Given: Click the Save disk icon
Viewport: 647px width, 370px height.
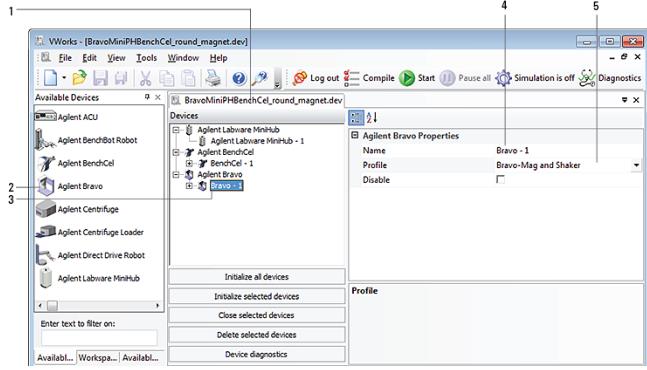Looking at the screenshot, I should 100,78.
